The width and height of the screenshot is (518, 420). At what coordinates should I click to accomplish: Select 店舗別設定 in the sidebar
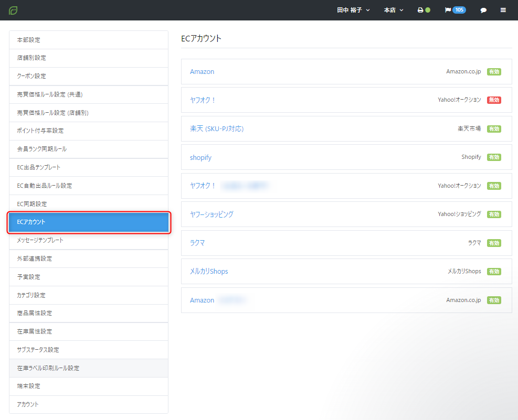[x=89, y=58]
